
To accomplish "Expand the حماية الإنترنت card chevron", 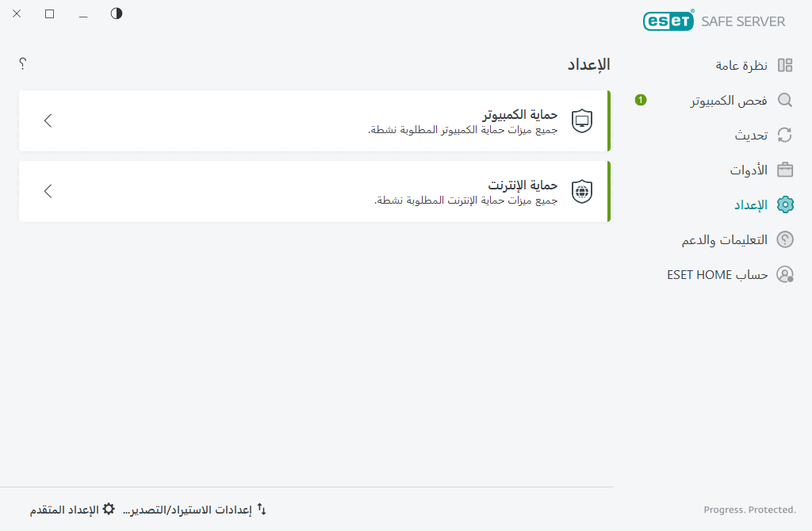I will pyautogui.click(x=48, y=191).
